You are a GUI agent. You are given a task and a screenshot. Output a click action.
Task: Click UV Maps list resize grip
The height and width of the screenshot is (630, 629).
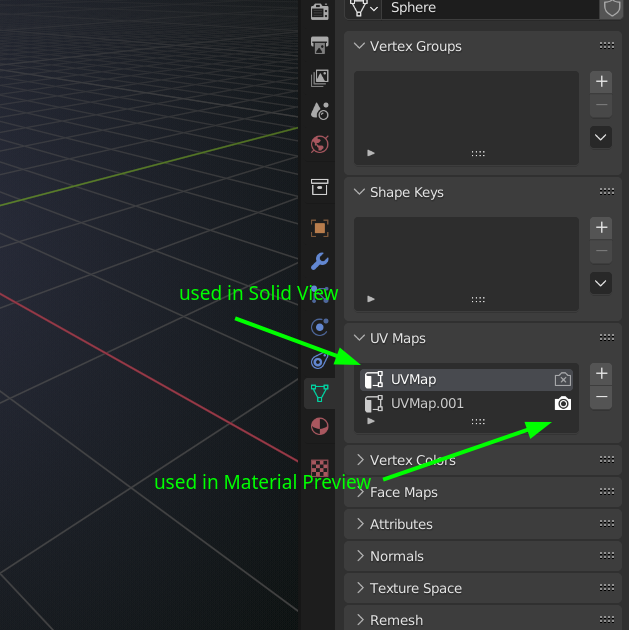click(x=478, y=421)
